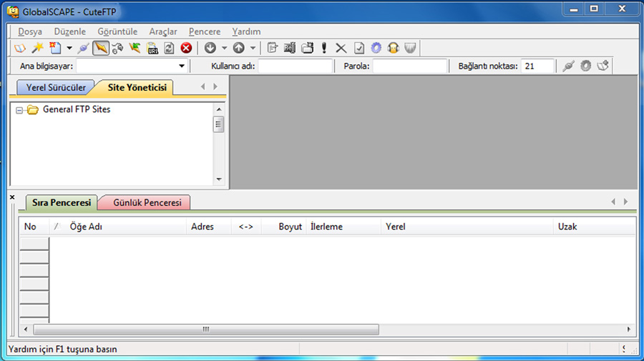The image size is (644, 361).
Task: Open the Görüntüle menu
Action: coord(117,31)
